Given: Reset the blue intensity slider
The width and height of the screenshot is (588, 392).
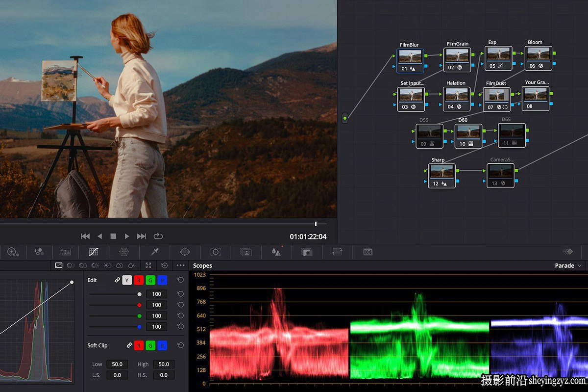Looking at the screenshot, I should [180, 326].
